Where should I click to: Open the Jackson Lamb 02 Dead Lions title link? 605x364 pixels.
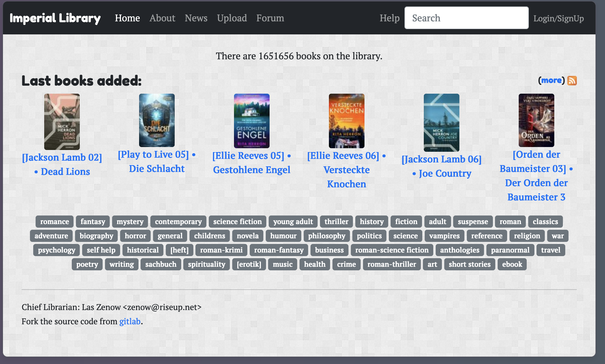(62, 165)
